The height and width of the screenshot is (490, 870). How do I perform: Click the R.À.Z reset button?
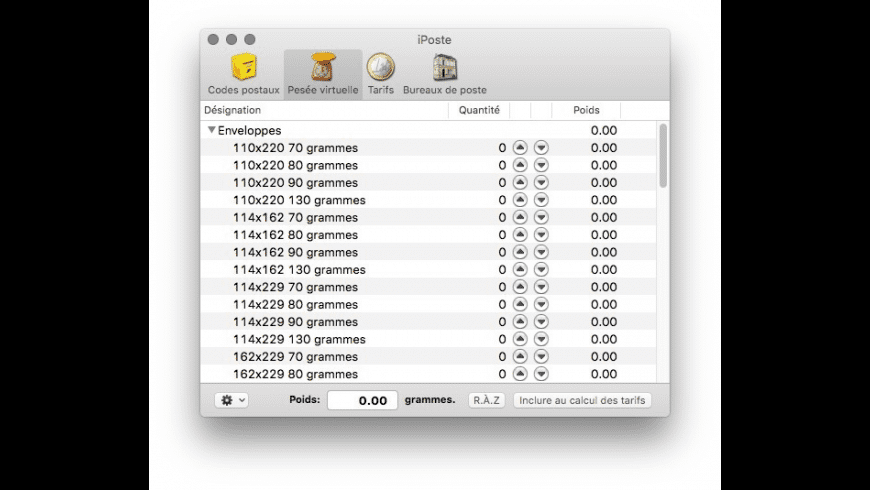pyautogui.click(x=487, y=400)
